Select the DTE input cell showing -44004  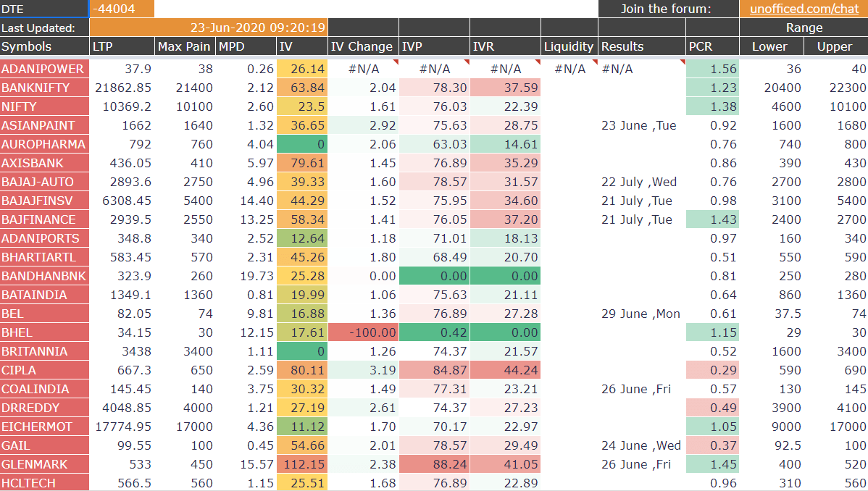coord(120,9)
